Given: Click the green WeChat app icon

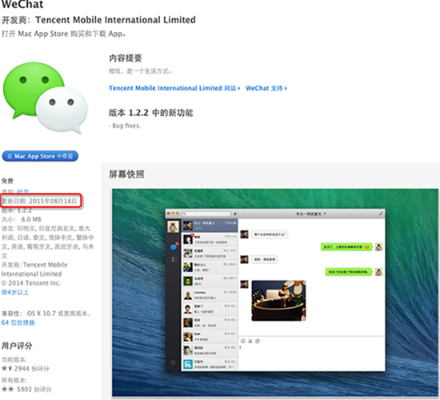Looking at the screenshot, I should pos(45,97).
